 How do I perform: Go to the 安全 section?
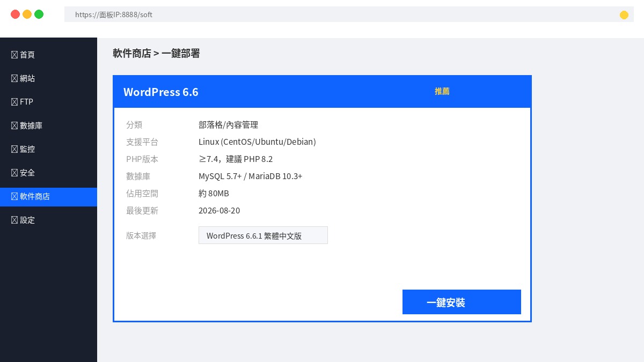tap(48, 173)
